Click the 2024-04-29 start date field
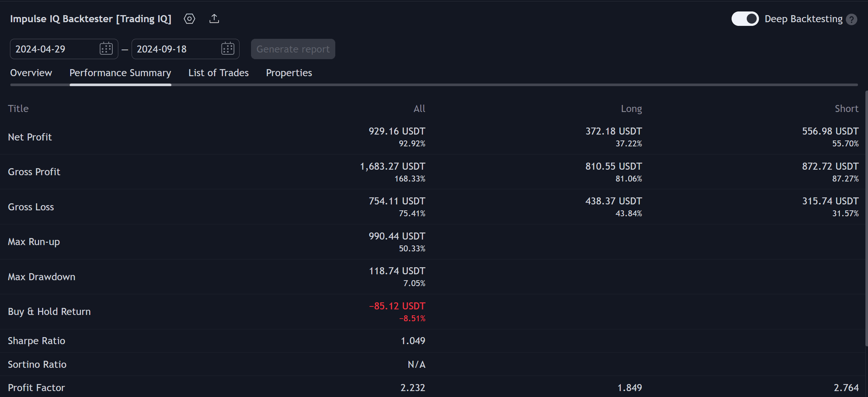 (64, 49)
